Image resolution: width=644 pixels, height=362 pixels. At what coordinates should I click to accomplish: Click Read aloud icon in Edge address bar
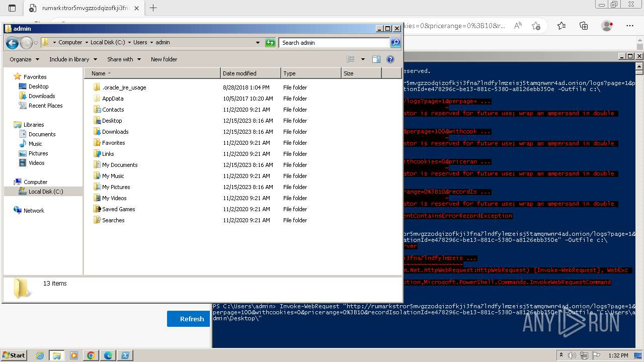click(x=517, y=26)
